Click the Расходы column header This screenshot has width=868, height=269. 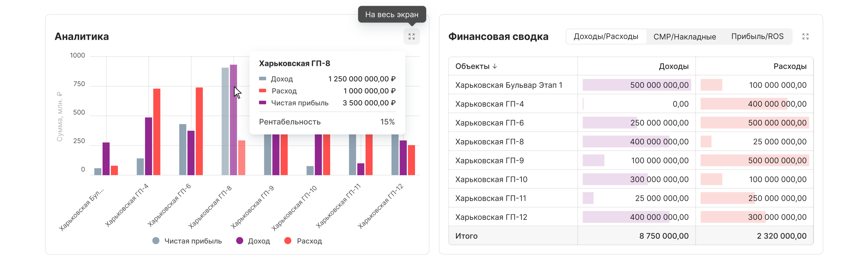point(790,66)
